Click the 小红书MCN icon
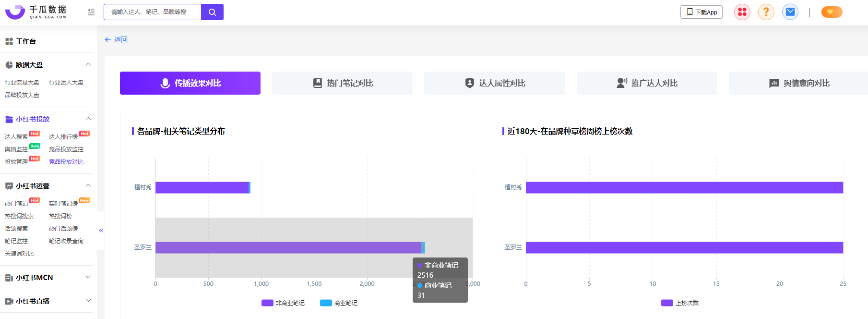 point(9,278)
